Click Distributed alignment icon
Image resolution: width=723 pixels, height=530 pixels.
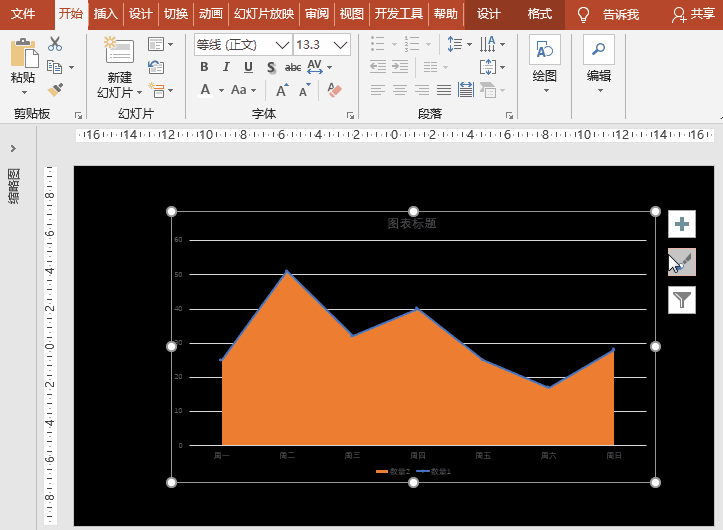(x=466, y=90)
